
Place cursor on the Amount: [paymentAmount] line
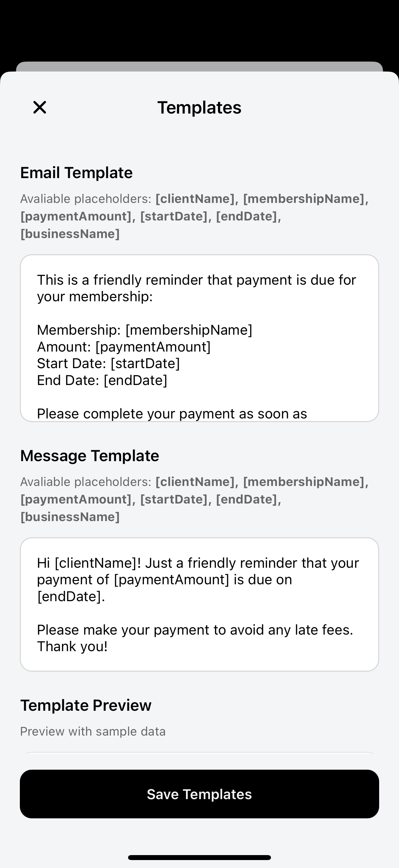(x=124, y=347)
